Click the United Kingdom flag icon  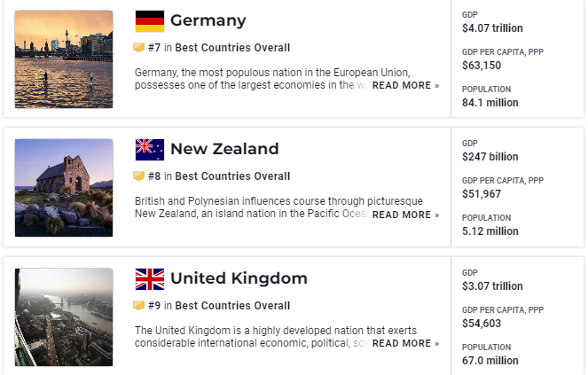coord(150,279)
